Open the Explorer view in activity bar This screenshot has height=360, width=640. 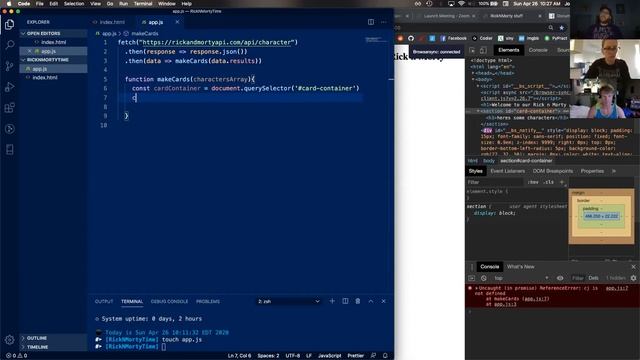(x=9, y=24)
